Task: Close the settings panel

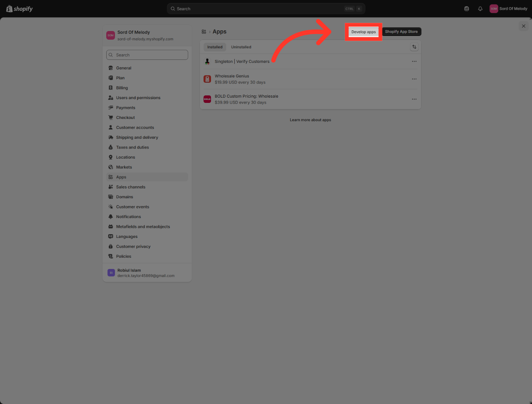Action: point(523,26)
